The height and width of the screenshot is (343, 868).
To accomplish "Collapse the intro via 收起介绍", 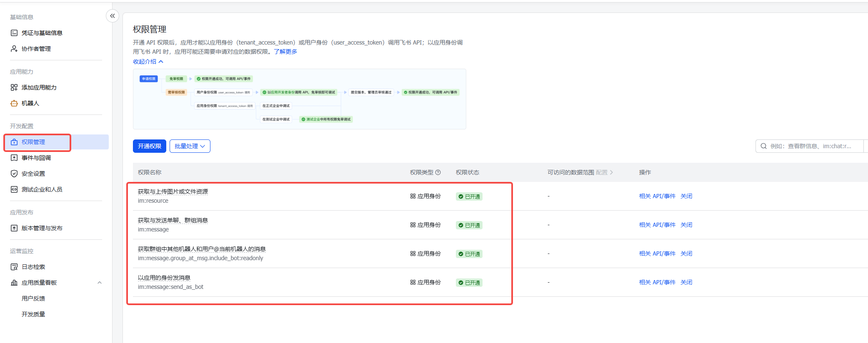I will [148, 62].
